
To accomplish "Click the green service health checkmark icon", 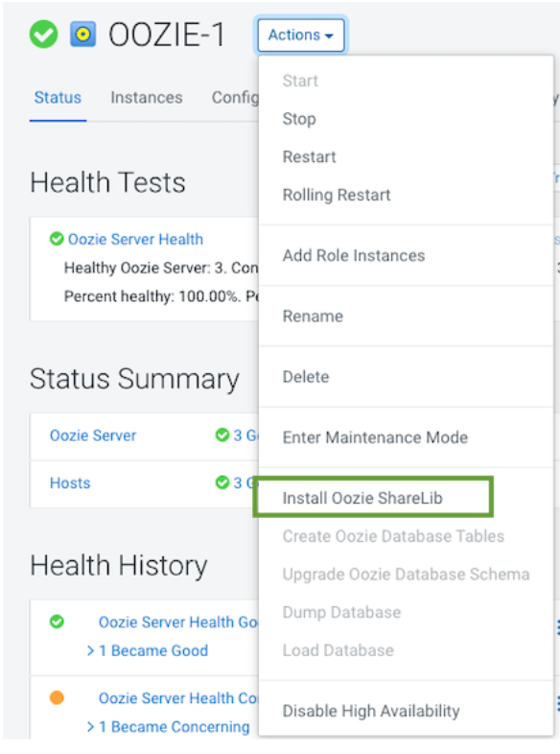I will coord(44,35).
